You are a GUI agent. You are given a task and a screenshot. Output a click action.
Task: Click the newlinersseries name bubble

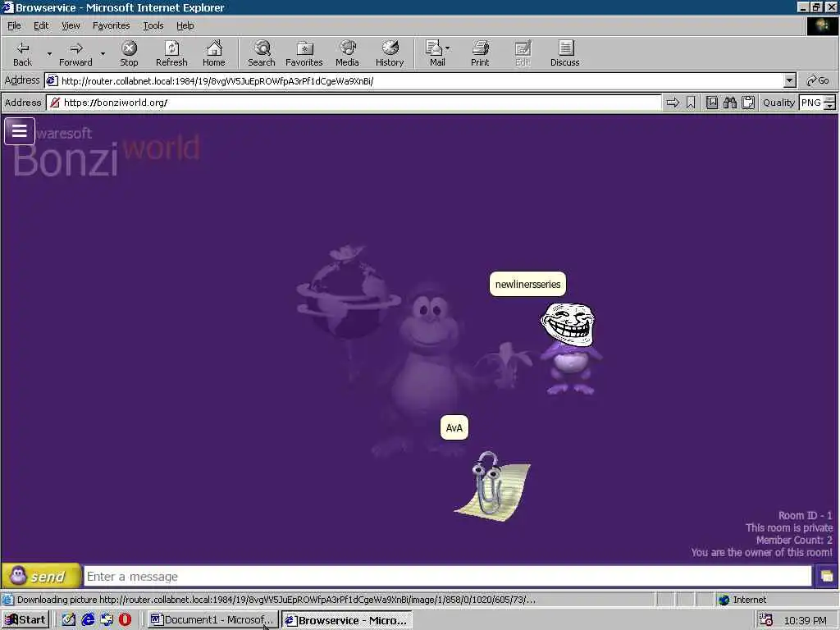point(527,284)
